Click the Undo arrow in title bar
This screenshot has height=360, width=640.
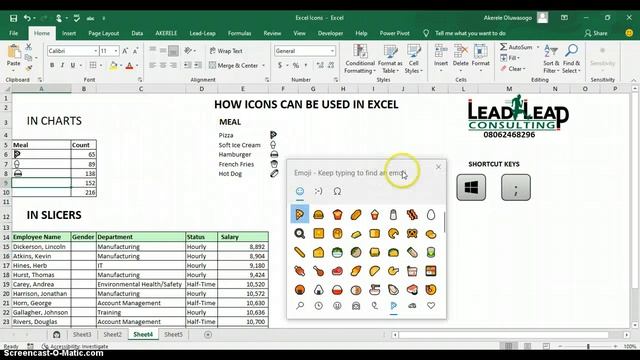pyautogui.click(x=27, y=18)
